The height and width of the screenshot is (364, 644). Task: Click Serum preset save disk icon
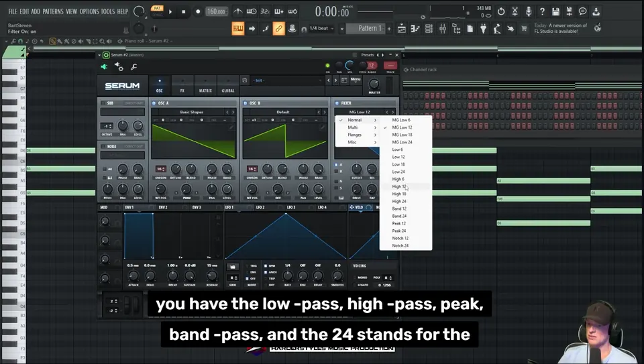[244, 80]
